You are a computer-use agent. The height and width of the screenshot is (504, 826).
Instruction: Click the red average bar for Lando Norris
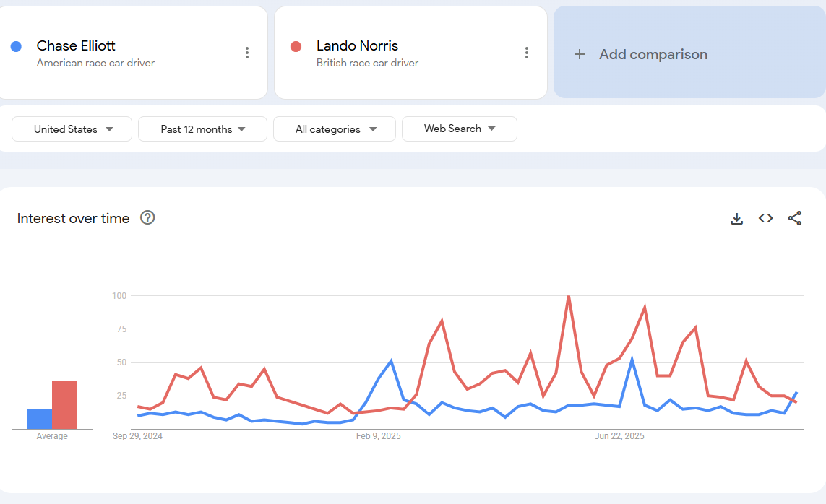(64, 405)
